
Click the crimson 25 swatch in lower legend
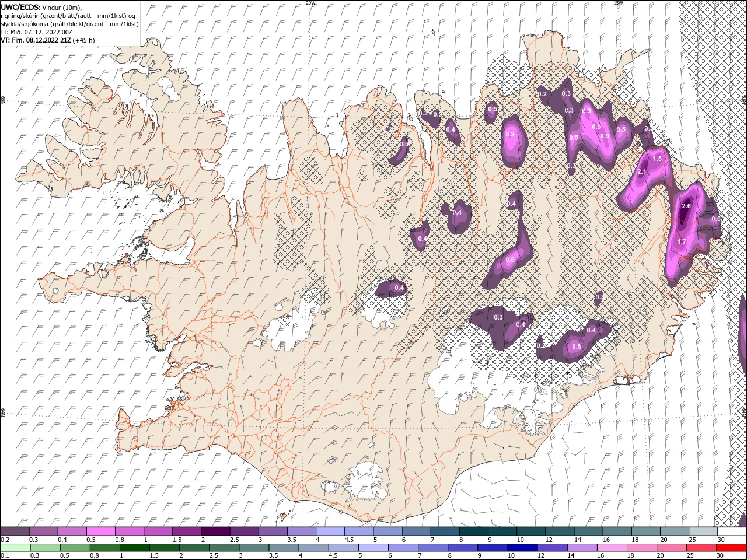pyautogui.click(x=701, y=548)
